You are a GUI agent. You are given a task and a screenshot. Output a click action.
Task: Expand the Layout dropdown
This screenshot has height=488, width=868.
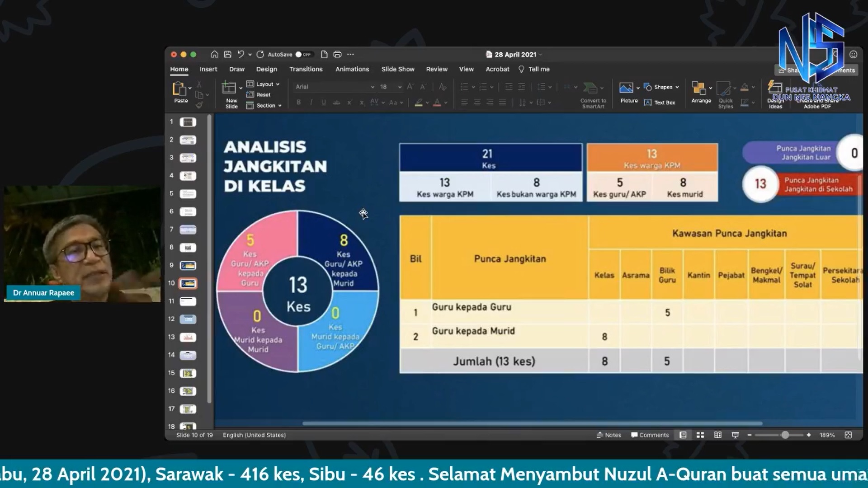tap(263, 84)
